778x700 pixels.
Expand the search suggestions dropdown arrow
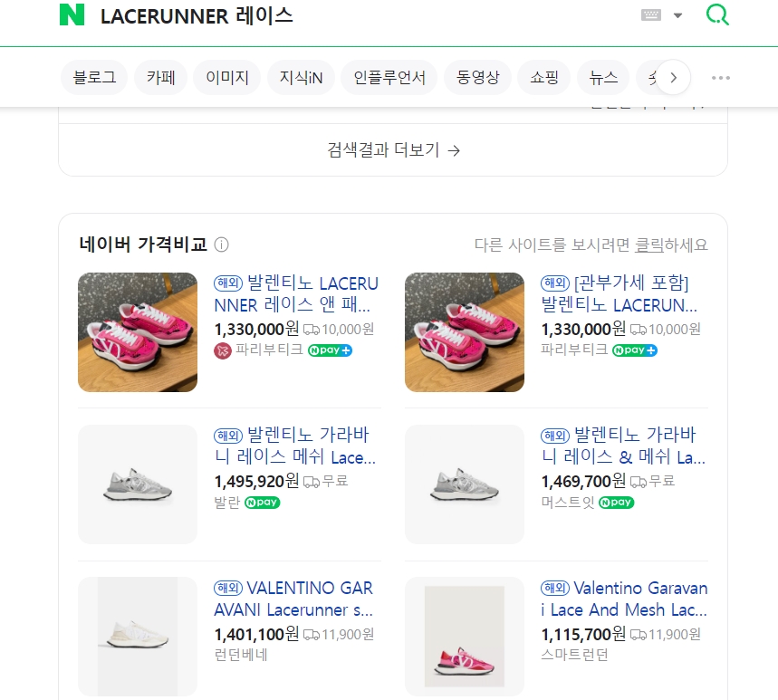tap(677, 15)
